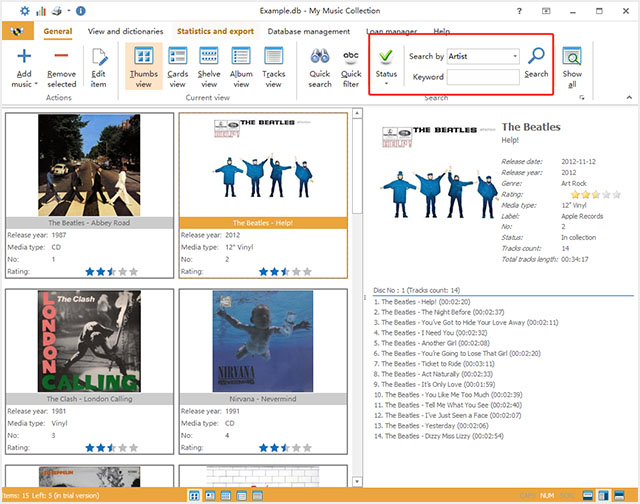Click the Keyword input field

tap(483, 76)
